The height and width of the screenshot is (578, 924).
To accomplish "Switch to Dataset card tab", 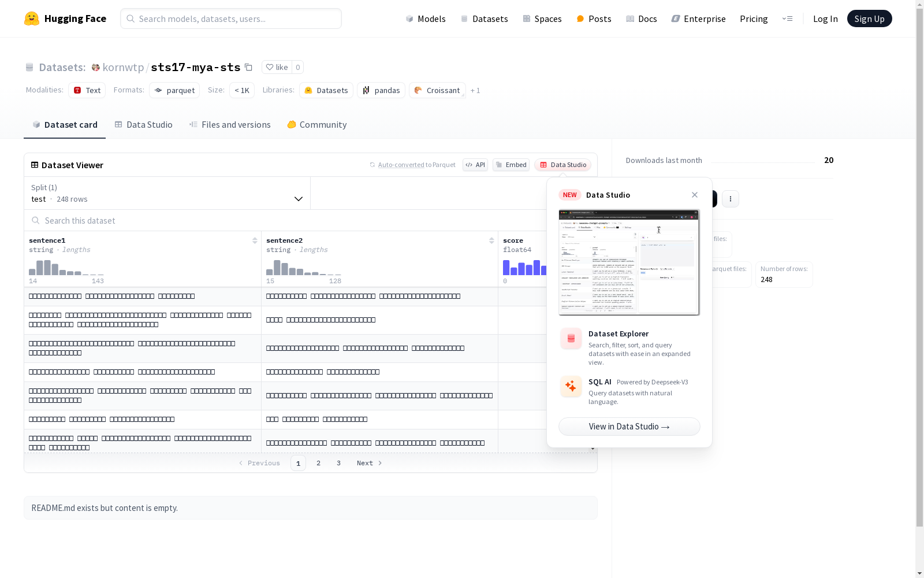I will tap(65, 124).
